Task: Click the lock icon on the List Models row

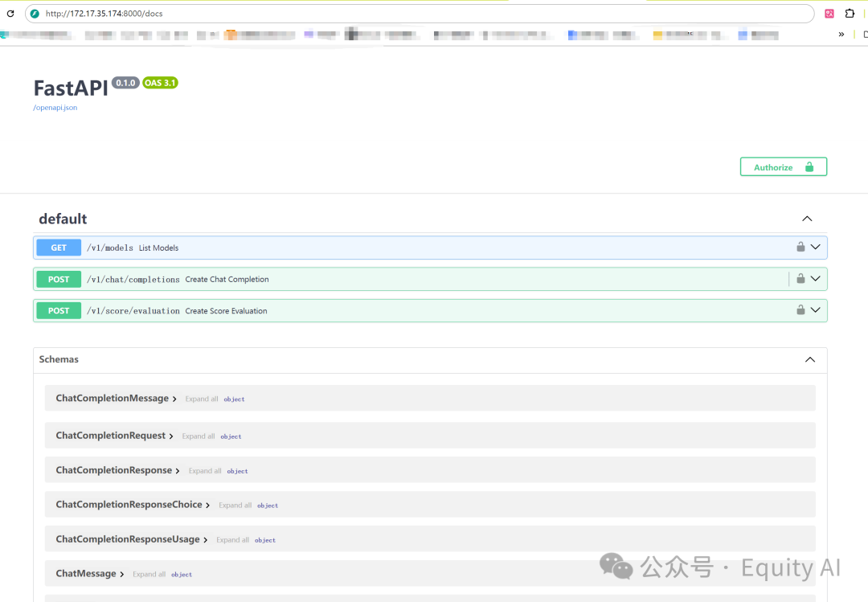Action: pos(800,247)
